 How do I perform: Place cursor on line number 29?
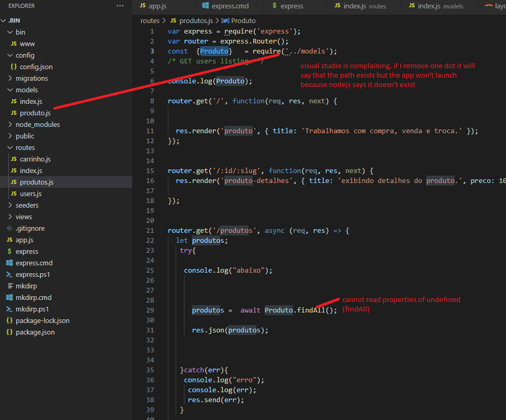(x=150, y=310)
